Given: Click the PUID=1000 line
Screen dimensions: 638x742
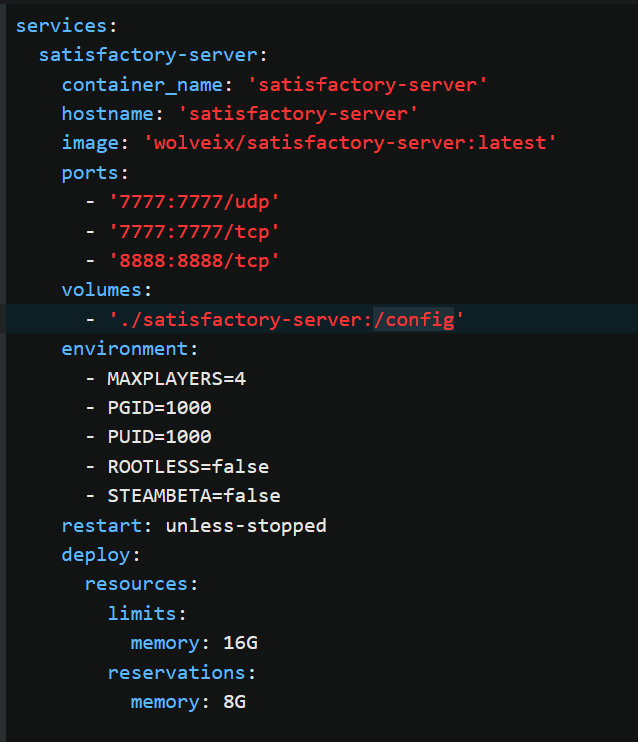Looking at the screenshot, I should click(160, 437).
